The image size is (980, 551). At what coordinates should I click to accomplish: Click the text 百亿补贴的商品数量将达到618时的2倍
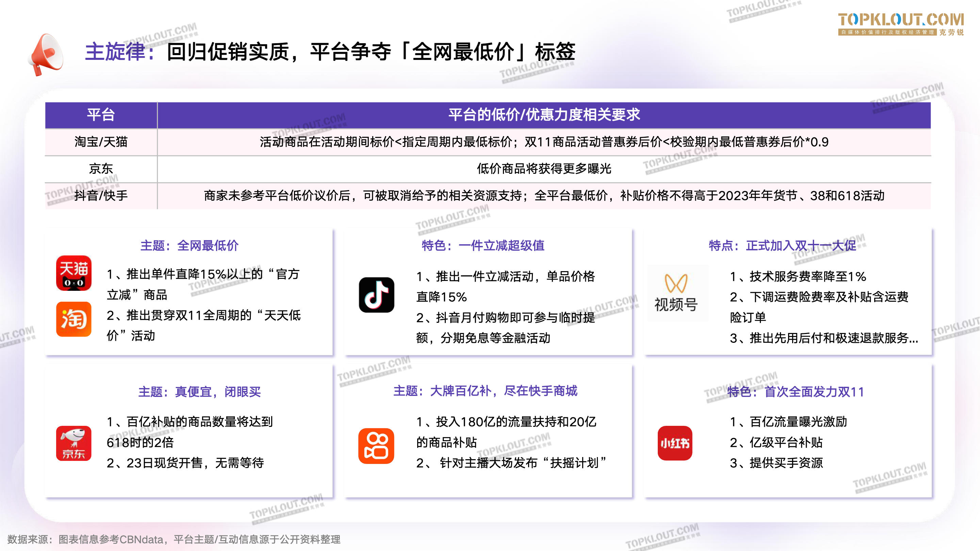(x=190, y=432)
